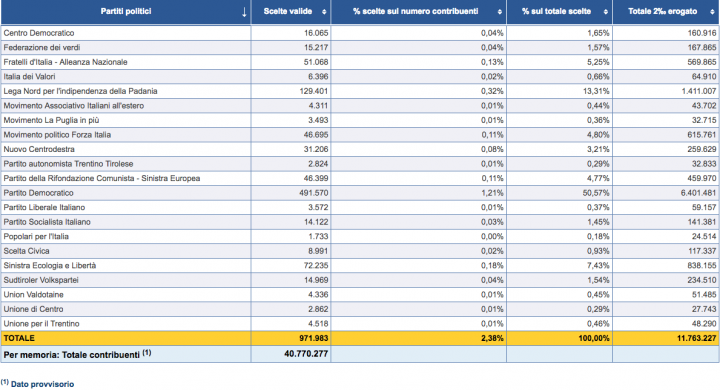Click the down arrow sort icon in Partiti politici header
Screen dimensions: 720x390
tap(244, 12)
